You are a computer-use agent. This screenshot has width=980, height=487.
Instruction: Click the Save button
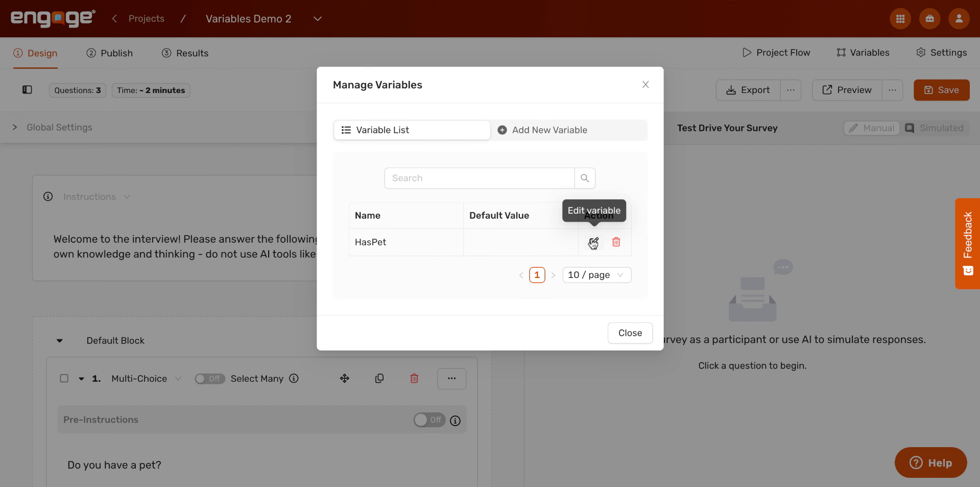tap(941, 90)
